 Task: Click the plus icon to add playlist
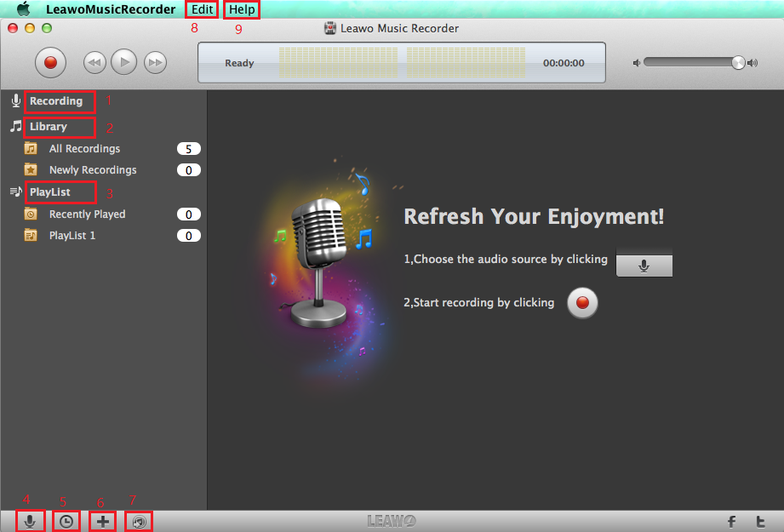tap(102, 522)
